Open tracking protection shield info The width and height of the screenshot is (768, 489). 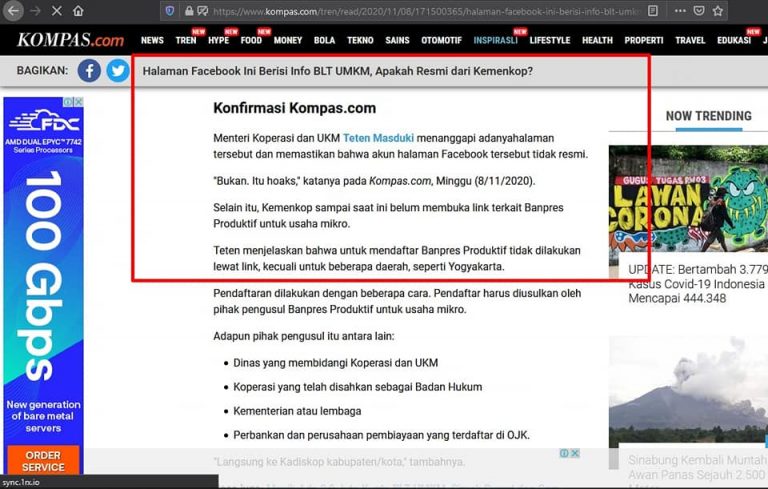tap(169, 11)
